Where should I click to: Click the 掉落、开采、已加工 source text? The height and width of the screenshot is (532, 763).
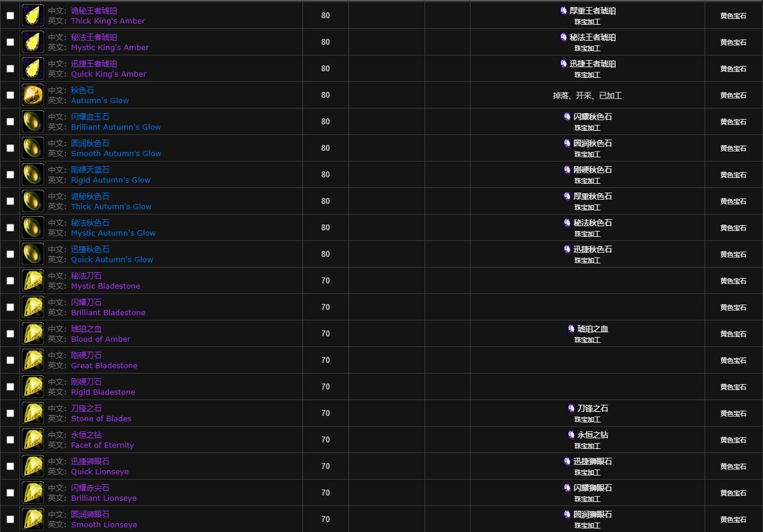pos(587,95)
